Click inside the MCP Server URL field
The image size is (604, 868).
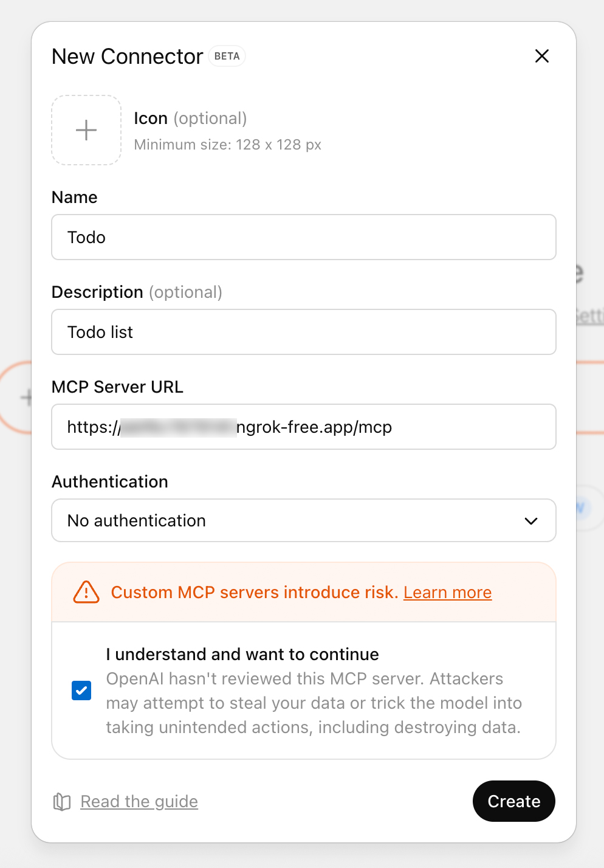pyautogui.click(x=303, y=427)
